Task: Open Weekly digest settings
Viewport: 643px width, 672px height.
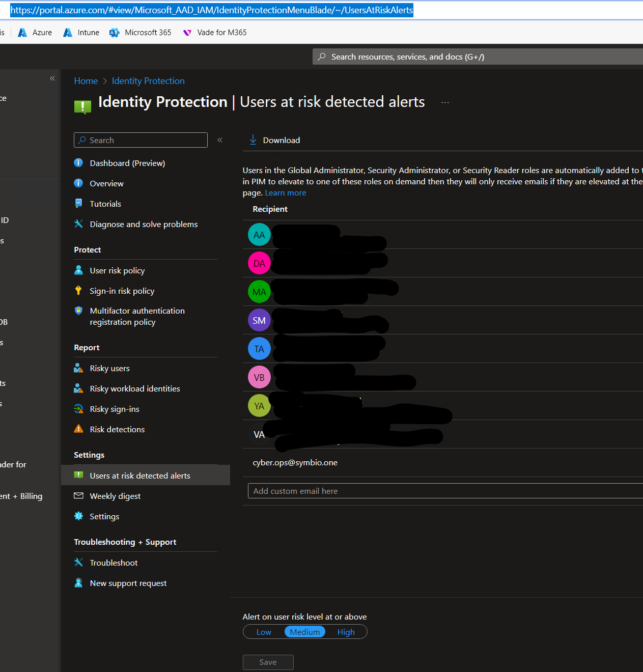Action: pyautogui.click(x=115, y=496)
